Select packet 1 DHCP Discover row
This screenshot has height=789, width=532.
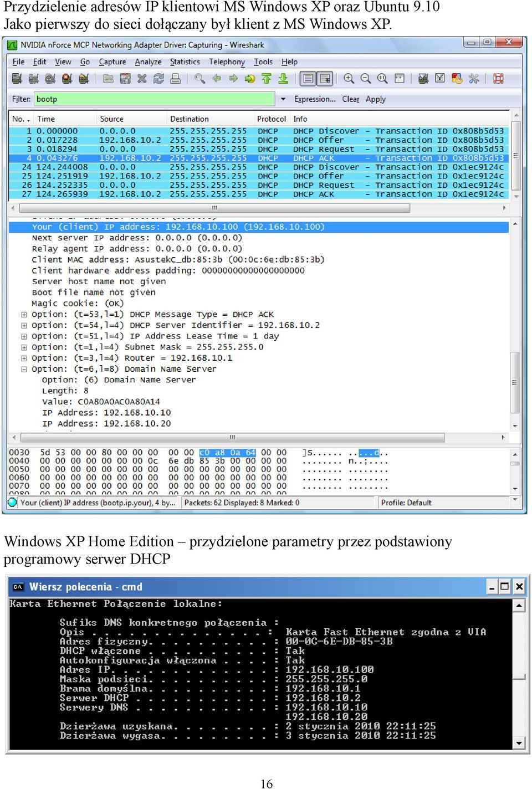tap(259, 131)
